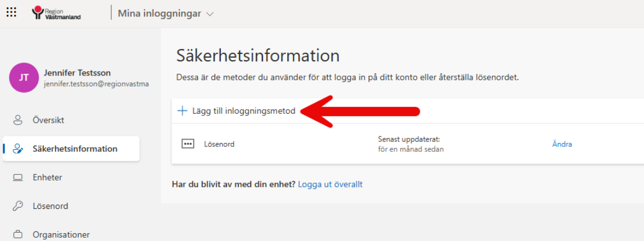This screenshot has height=241, width=644.
Task: Open the app launcher grid icon
Action: coord(11,12)
